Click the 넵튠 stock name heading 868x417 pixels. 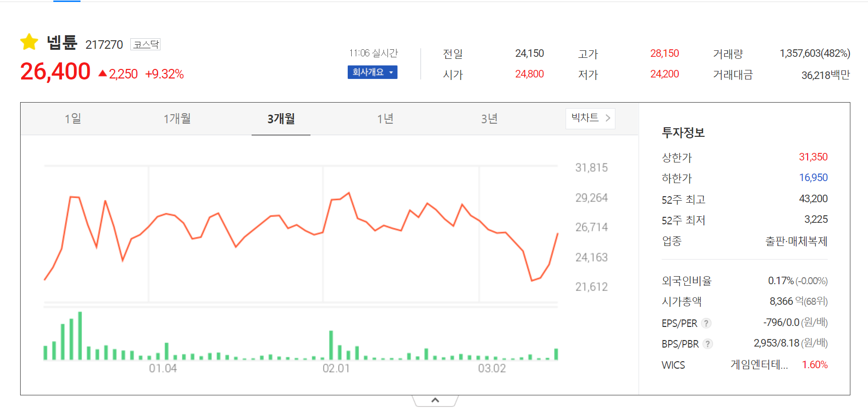(x=62, y=43)
